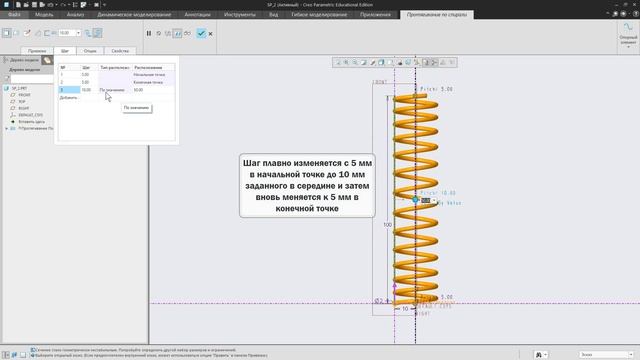Click the Save icon in quick access toolbar

click(x=34, y=5)
